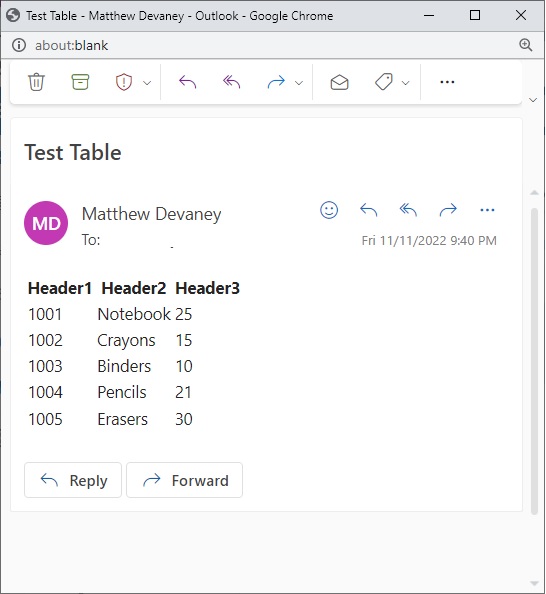Click the vertical scrollbar of message pane
This screenshot has width=546, height=594.
pos(534,360)
